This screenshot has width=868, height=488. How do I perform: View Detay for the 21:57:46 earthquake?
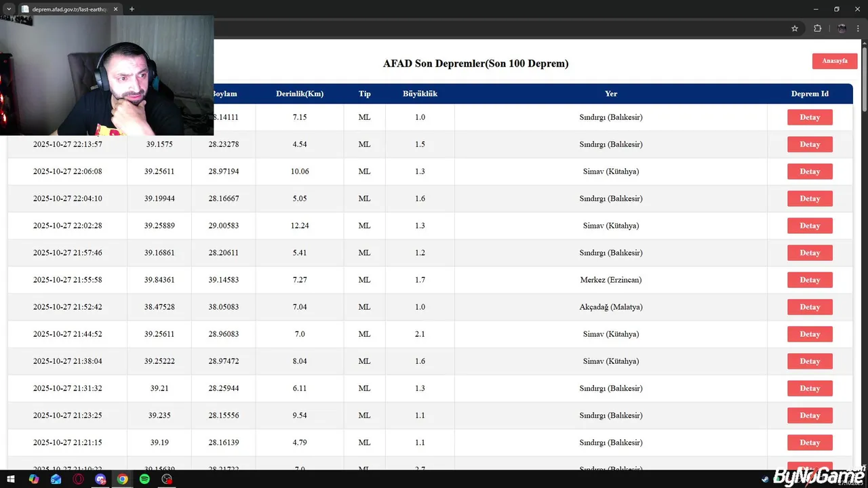click(x=810, y=253)
